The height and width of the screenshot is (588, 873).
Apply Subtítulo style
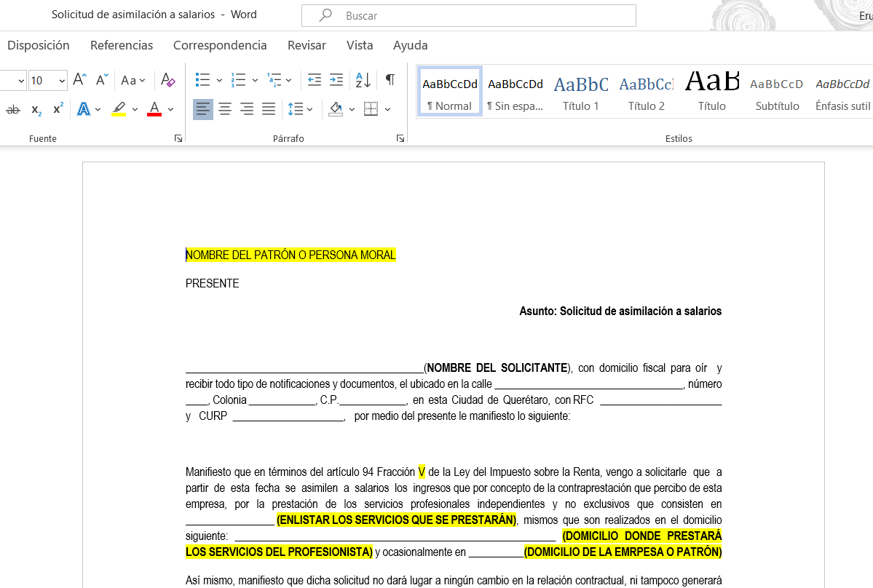tap(777, 92)
